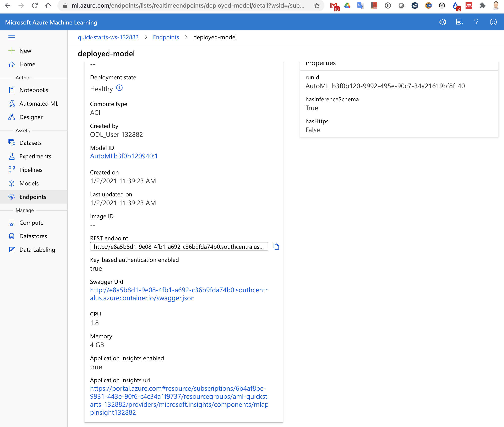This screenshot has width=504, height=427.
Task: Open the help question mark icon
Action: click(476, 22)
